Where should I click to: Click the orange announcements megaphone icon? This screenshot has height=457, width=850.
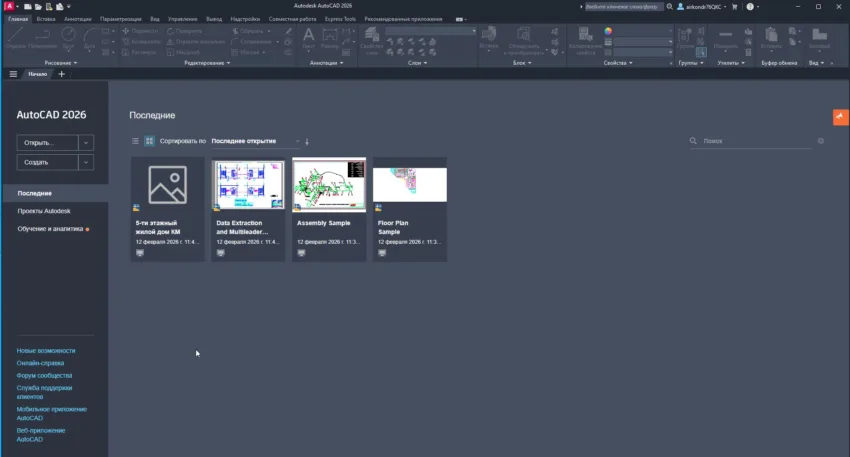841,117
